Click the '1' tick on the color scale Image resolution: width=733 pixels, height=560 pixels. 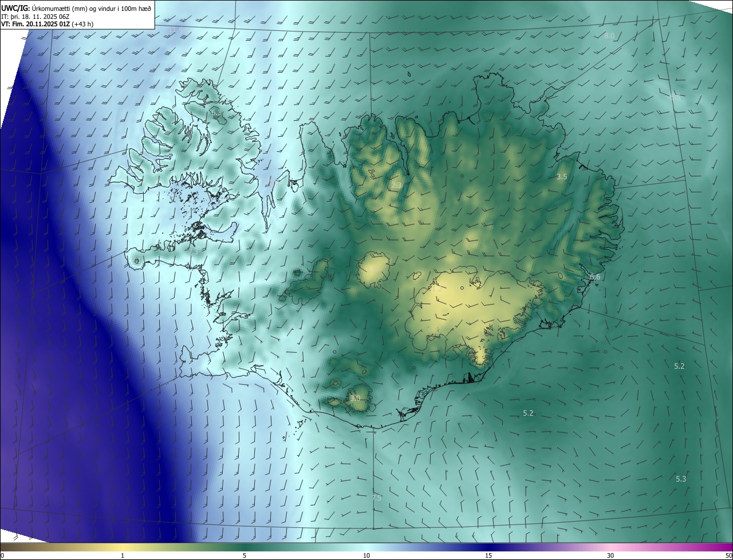[x=123, y=555]
